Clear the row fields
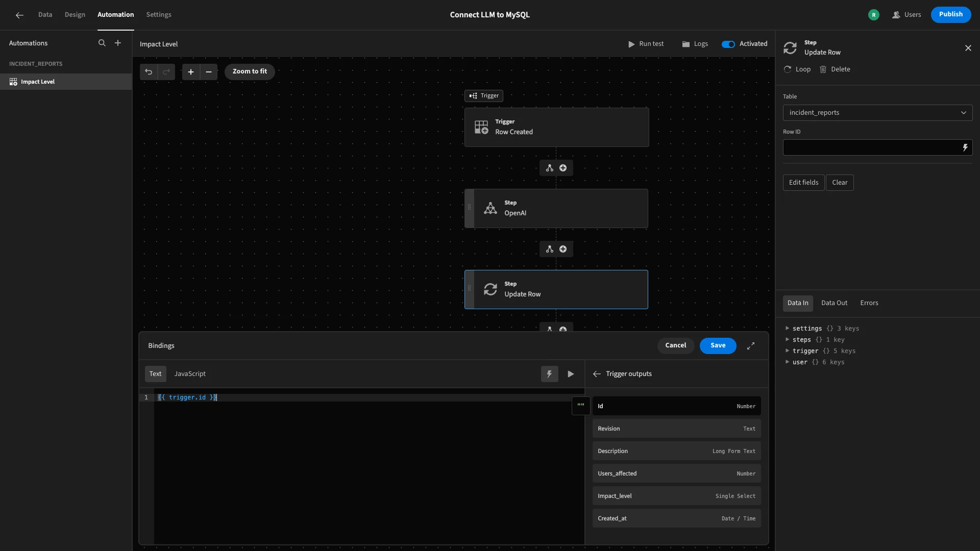Screen dimensions: 980x551 tap(840, 183)
